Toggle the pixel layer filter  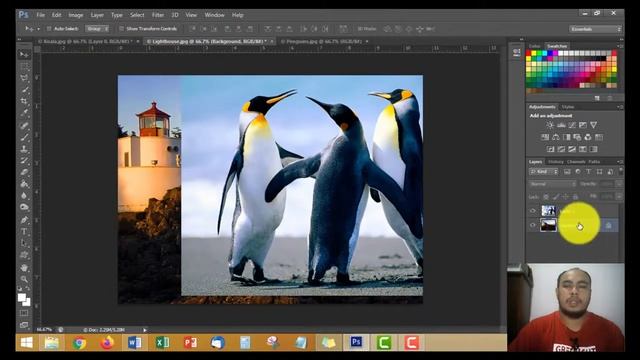tap(567, 172)
